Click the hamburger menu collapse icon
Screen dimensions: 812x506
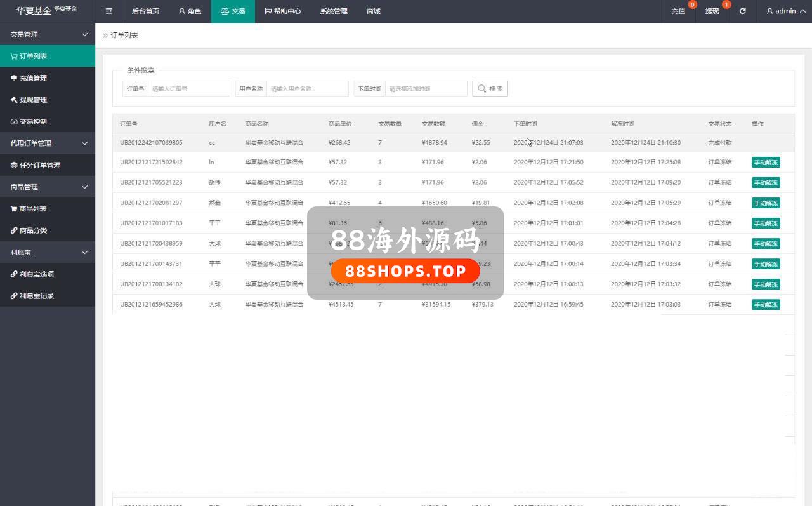click(x=108, y=11)
